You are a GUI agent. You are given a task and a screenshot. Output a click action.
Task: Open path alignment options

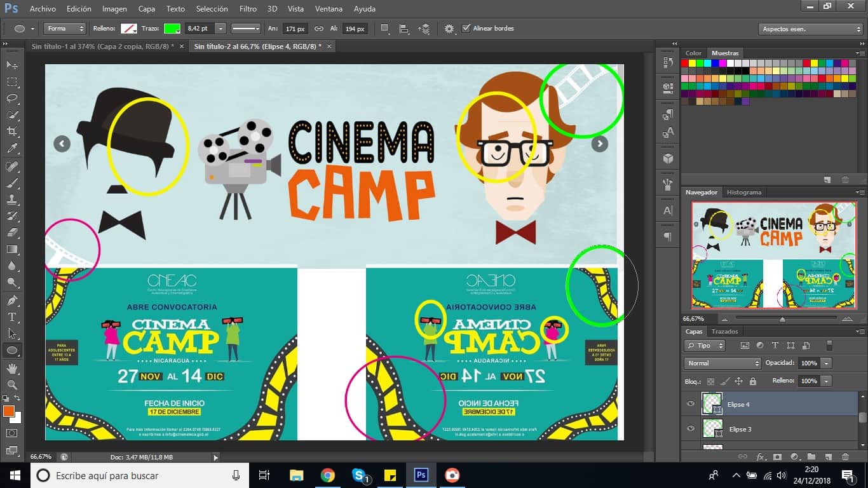403,29
